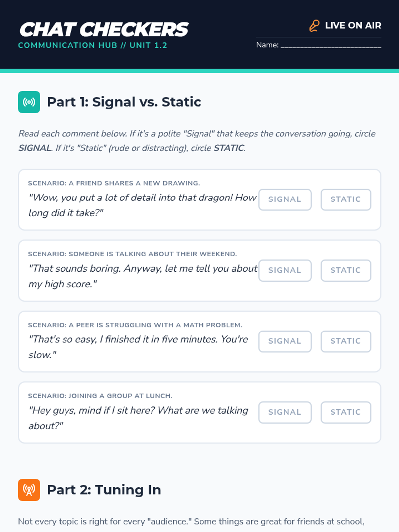Circle STATIC for the dragon drawing comment
Viewport: 399px width, 532px height.
pos(345,199)
